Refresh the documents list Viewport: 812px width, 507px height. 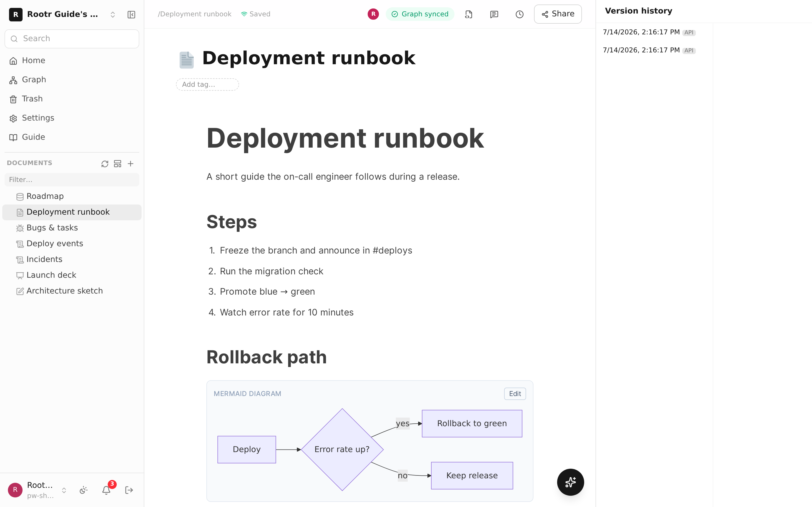(105, 164)
